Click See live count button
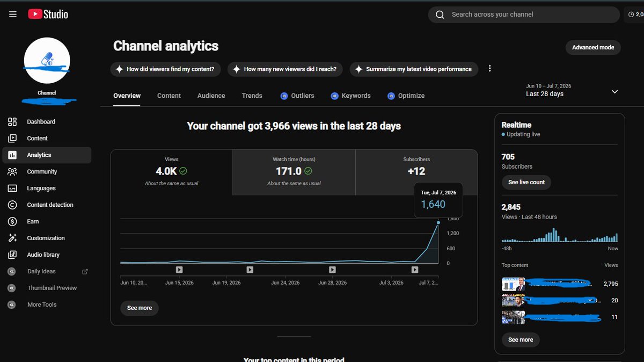Screen dimensions: 644x362 [526, 182]
